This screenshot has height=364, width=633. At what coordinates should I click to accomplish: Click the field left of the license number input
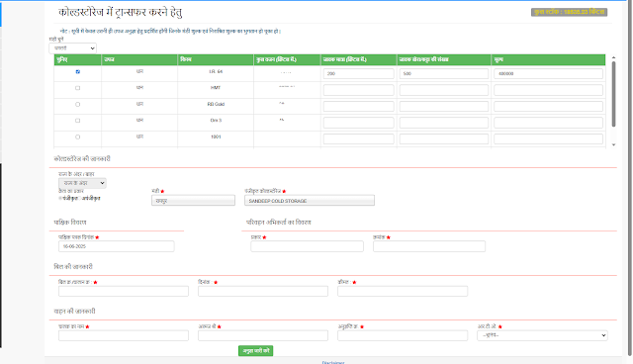tap(263, 335)
